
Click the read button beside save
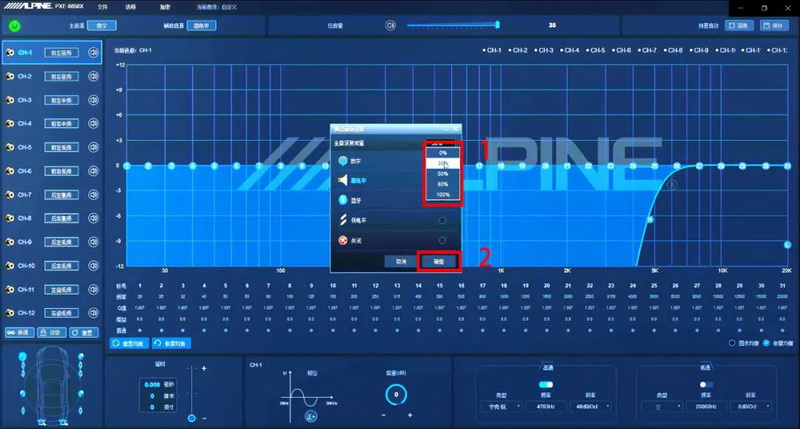(x=739, y=26)
